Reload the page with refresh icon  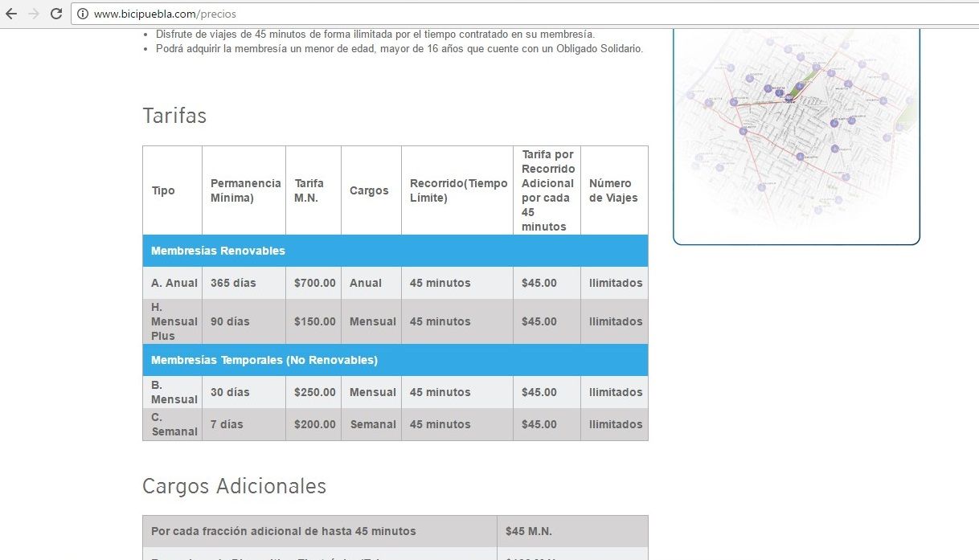[x=56, y=14]
